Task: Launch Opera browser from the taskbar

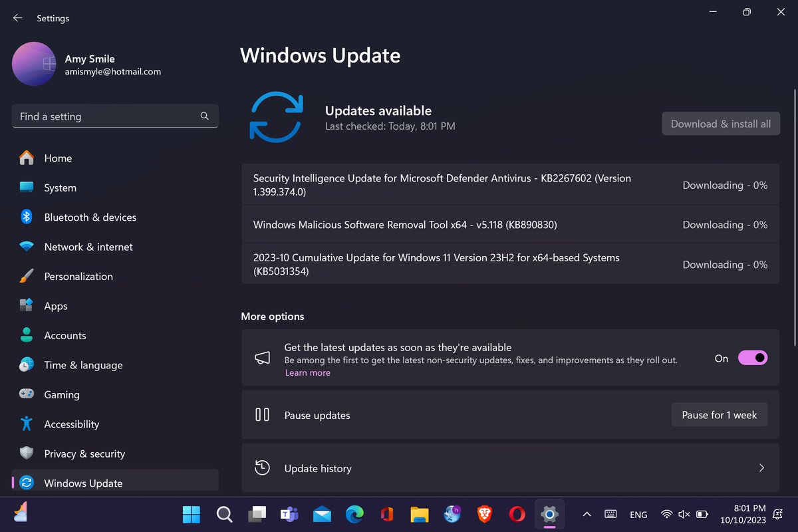Action: click(x=517, y=514)
